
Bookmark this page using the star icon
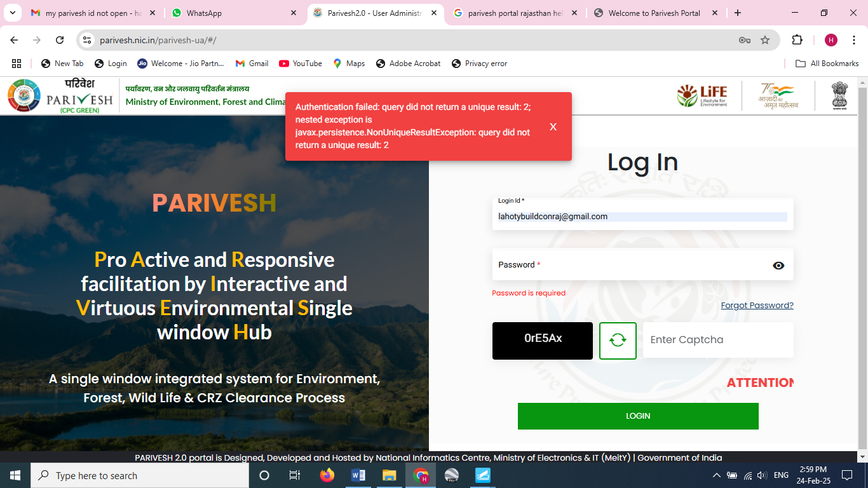coord(764,39)
